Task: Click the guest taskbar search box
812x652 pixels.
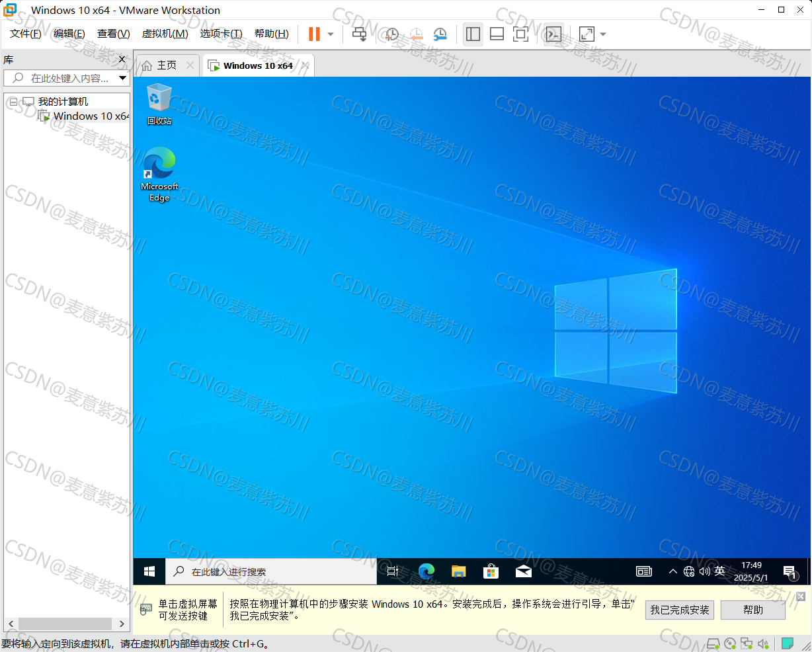Action: click(x=271, y=571)
